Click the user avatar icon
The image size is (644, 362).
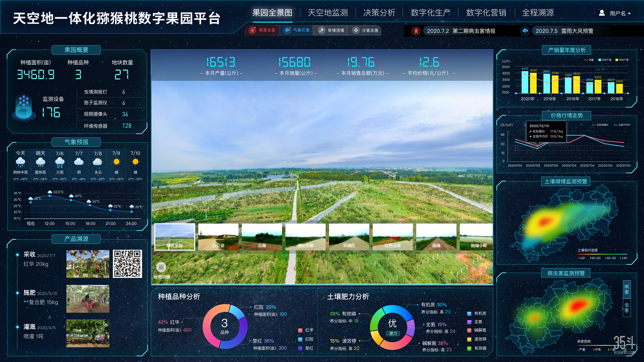602,13
